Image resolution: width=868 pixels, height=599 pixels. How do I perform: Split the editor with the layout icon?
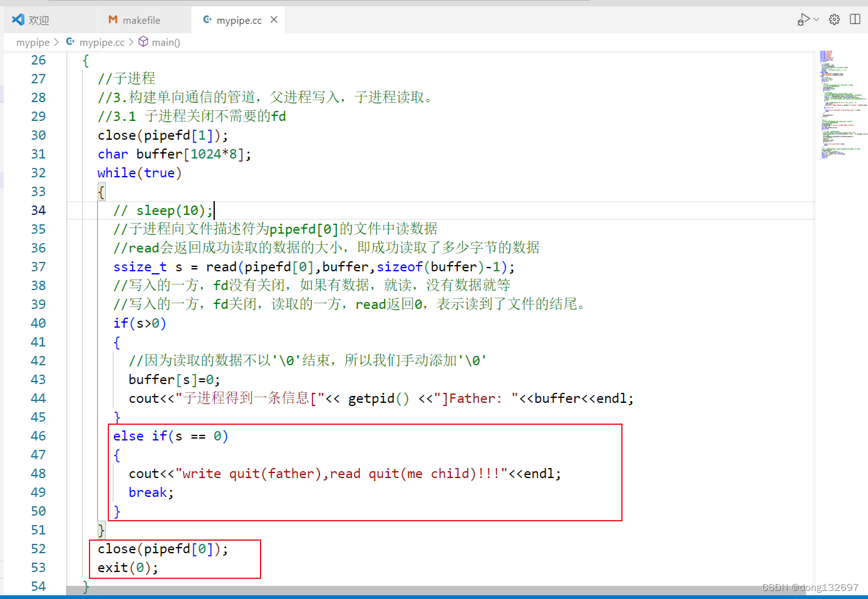tap(855, 19)
